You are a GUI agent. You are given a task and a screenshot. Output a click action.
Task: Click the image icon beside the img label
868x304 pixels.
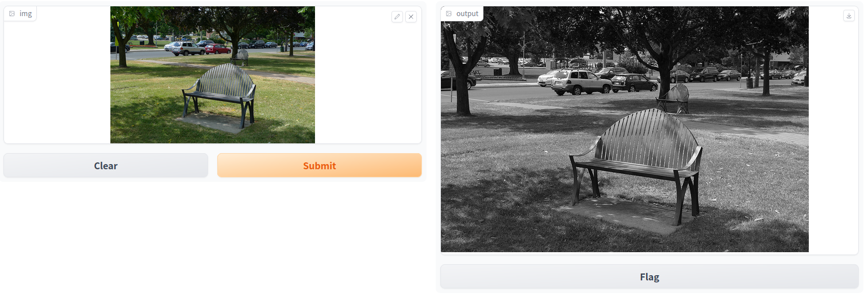[x=12, y=13]
